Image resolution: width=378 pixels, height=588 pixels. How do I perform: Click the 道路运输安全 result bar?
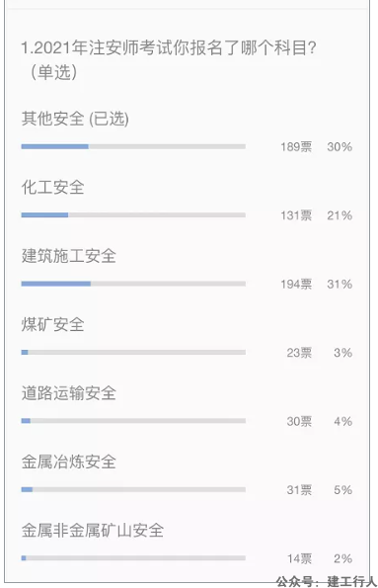pos(133,421)
